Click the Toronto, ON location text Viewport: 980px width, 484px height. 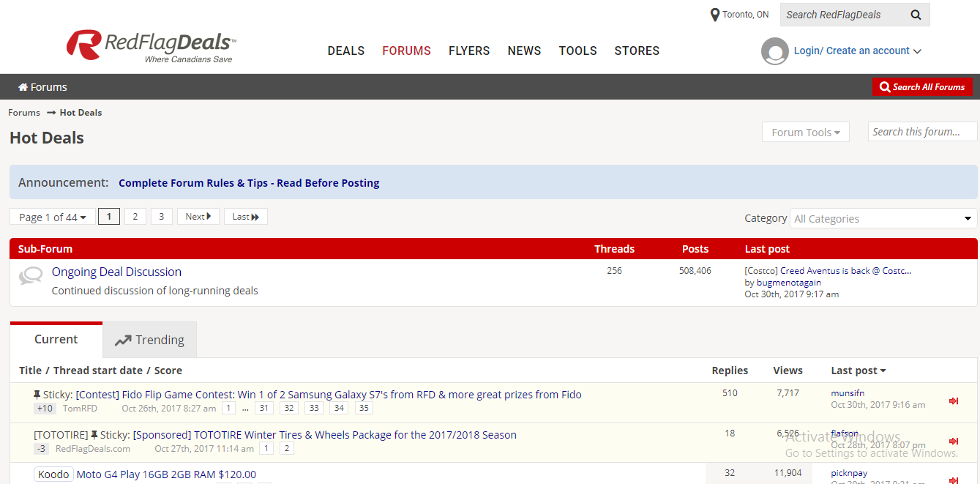point(746,15)
